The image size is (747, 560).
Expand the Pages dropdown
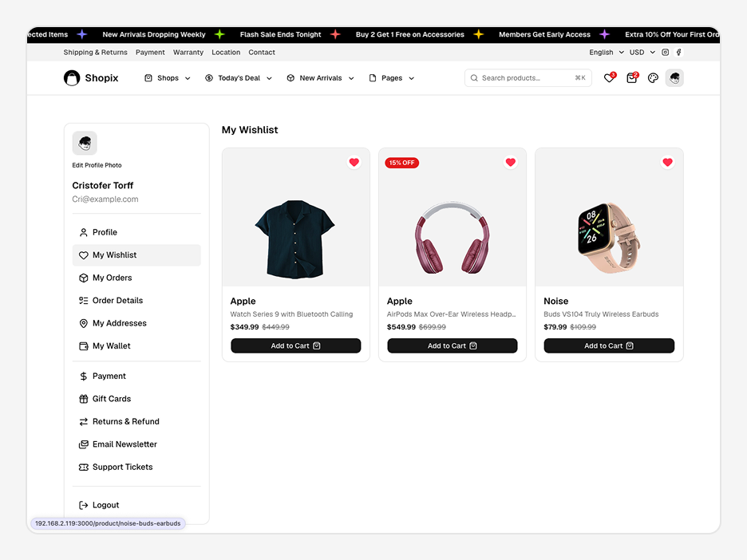point(392,78)
